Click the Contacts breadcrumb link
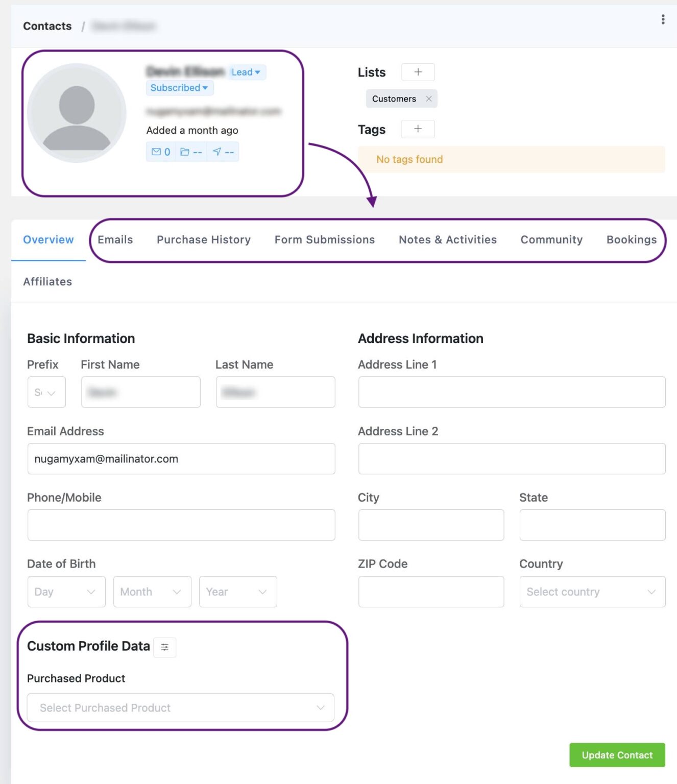This screenshot has height=784, width=677. (46, 26)
